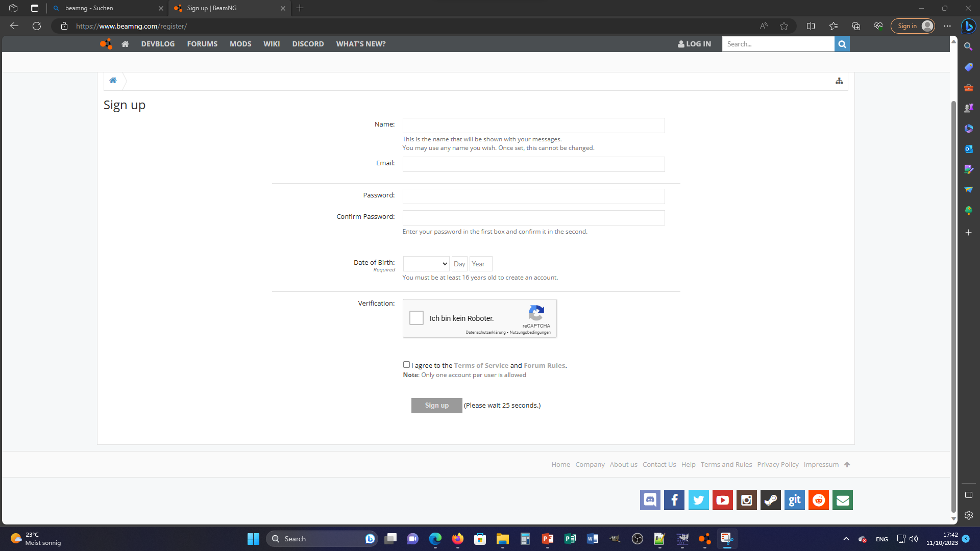
Task: Open breadcrumb home icon
Action: pos(113,80)
